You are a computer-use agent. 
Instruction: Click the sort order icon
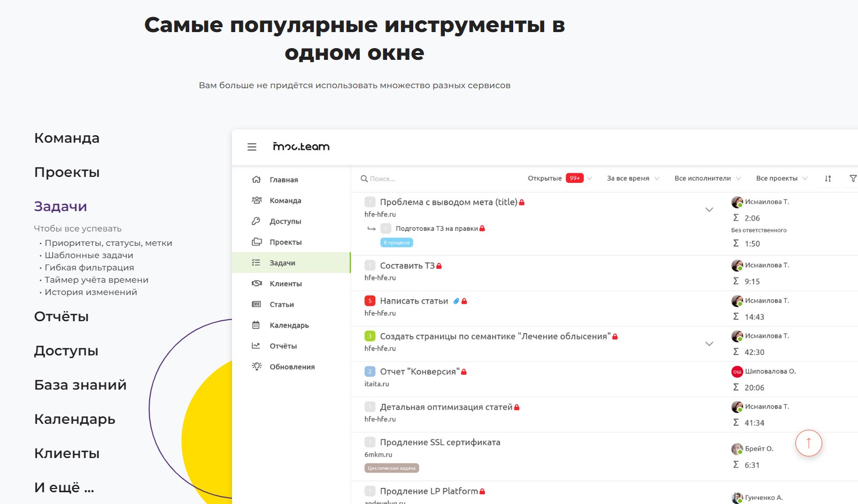[828, 179]
